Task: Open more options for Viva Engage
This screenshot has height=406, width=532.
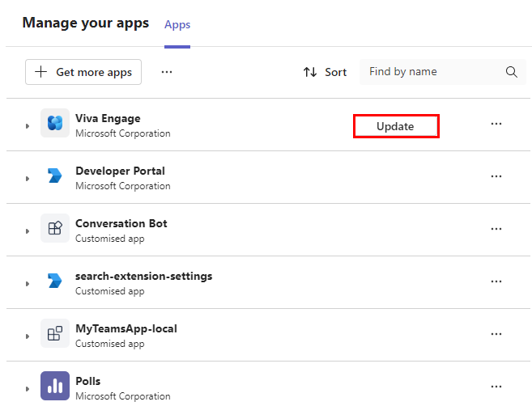Action: click(x=496, y=124)
